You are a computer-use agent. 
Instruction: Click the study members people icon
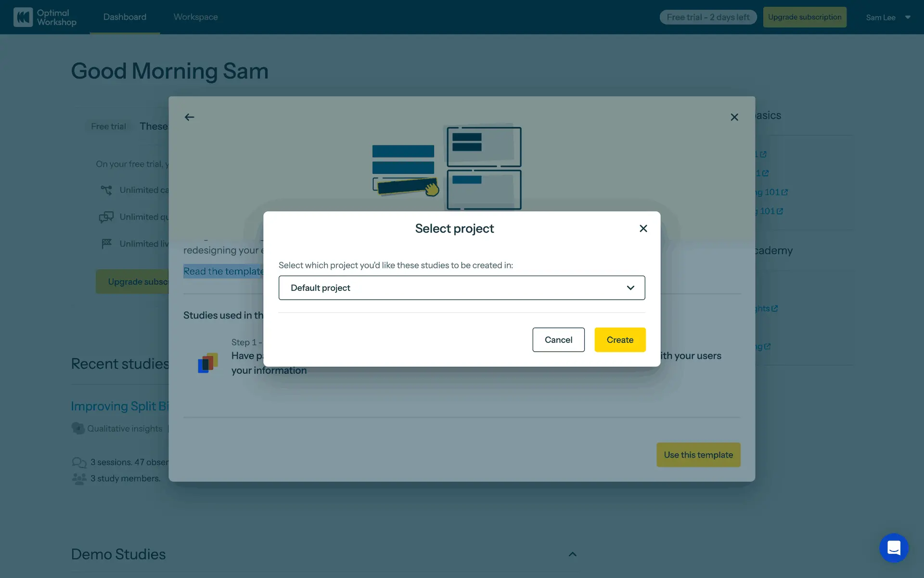click(79, 478)
